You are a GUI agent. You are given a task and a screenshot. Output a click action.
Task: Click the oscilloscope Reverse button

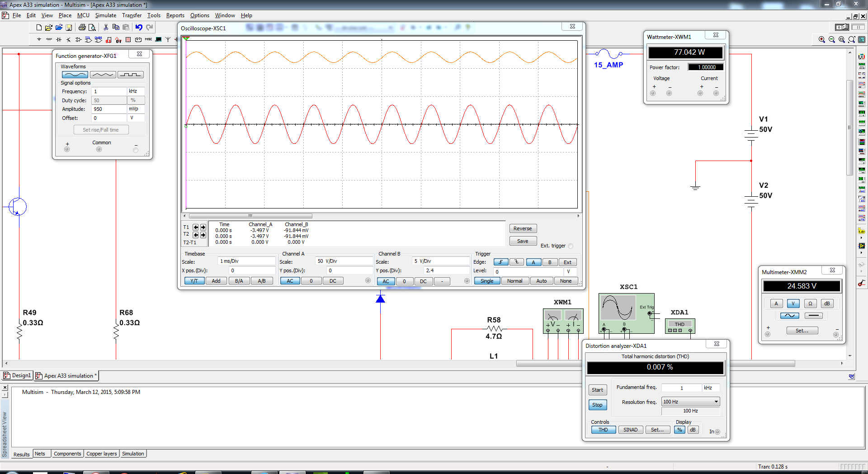(523, 228)
